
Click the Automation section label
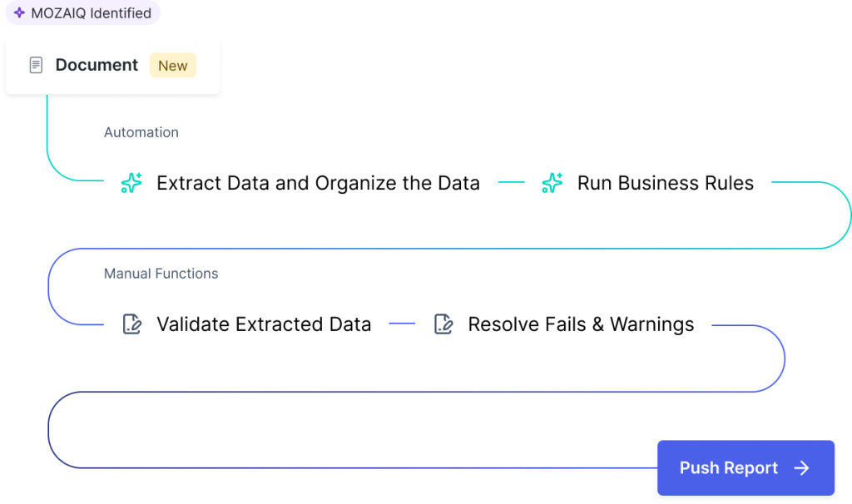click(x=141, y=132)
